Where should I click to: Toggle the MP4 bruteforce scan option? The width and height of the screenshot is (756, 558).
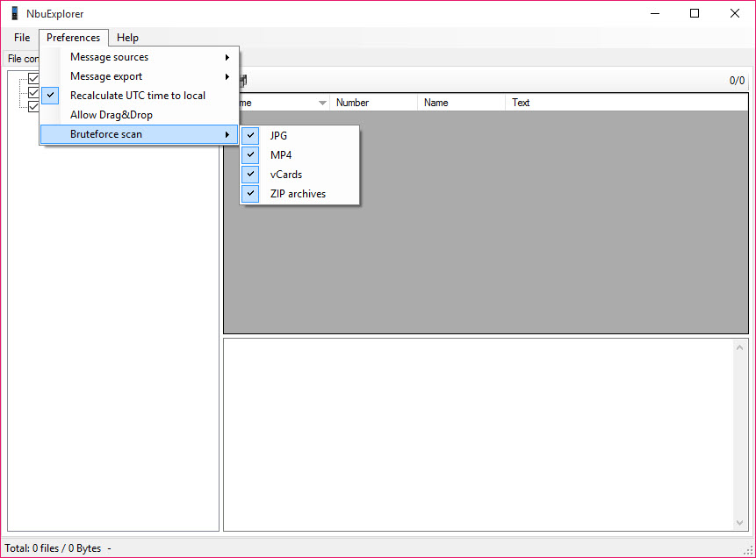pos(280,155)
